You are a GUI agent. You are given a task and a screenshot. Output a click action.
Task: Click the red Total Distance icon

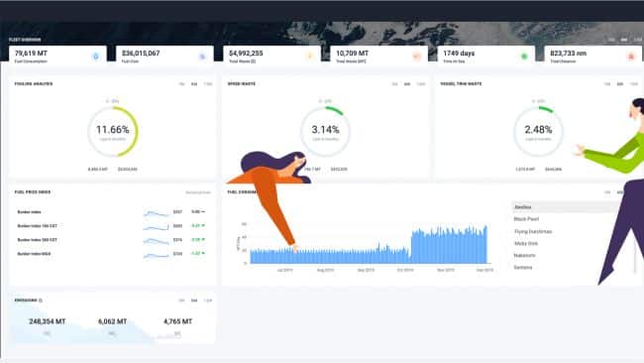[631, 57]
